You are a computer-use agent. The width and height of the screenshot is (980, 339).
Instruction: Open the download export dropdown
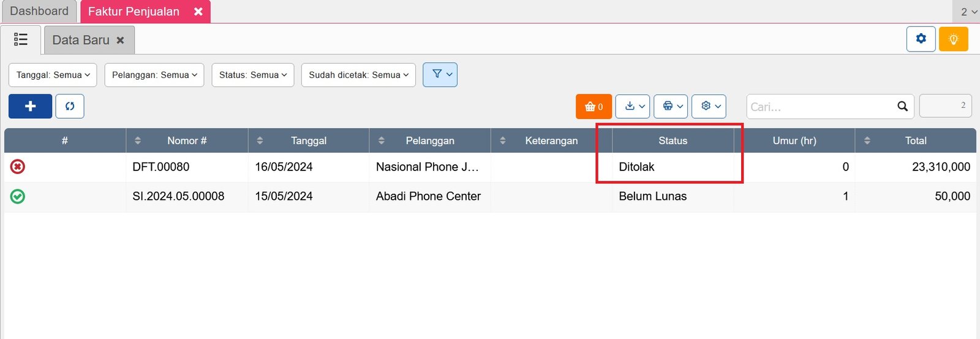(633, 107)
